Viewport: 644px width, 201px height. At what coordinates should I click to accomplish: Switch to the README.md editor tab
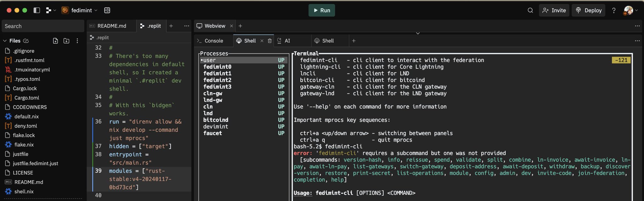coord(111,26)
